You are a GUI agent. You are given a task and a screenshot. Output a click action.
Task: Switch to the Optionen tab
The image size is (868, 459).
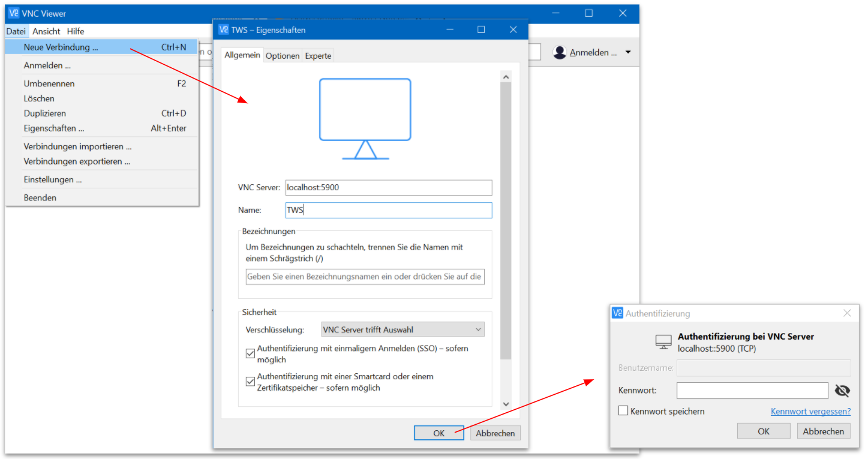click(283, 56)
